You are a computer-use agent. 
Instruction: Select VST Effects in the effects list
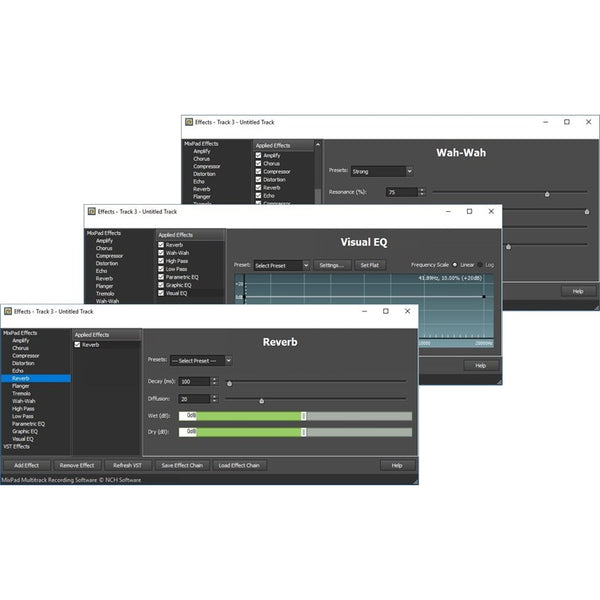pos(18,445)
